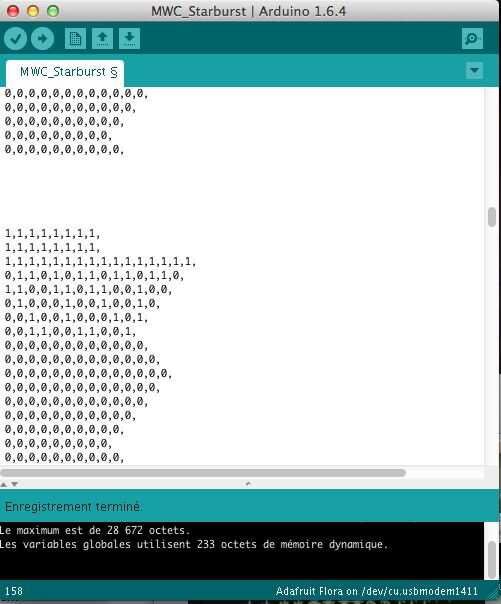The image size is (501, 604).
Task: Expand the tab options dropdown arrow
Action: [x=474, y=70]
